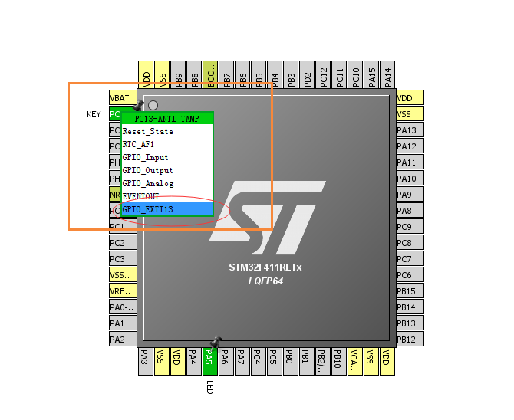Screen dimensions: 514x420
Task: Click the green PC13 pin beside KEY
Action: pyautogui.click(x=115, y=114)
